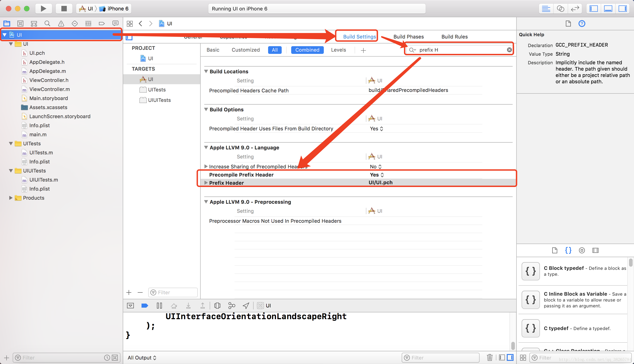This screenshot has height=364, width=634.
Task: Open the Precompile Prefix Header Yes dropdown
Action: tap(377, 175)
